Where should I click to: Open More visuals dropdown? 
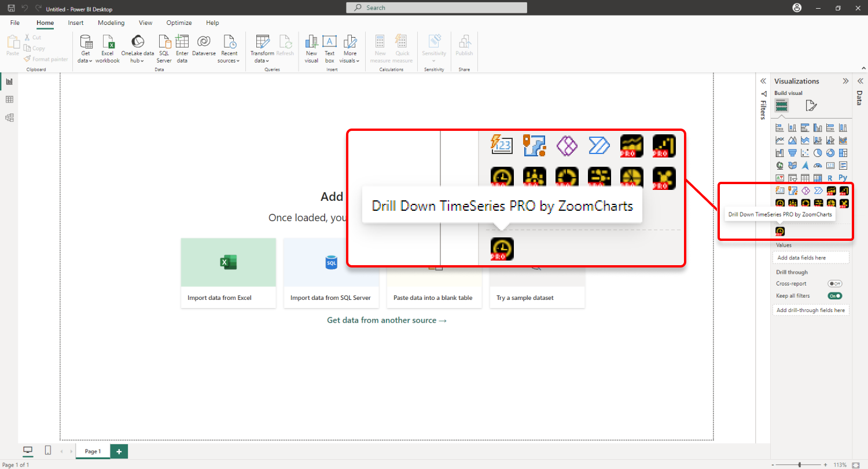point(350,49)
